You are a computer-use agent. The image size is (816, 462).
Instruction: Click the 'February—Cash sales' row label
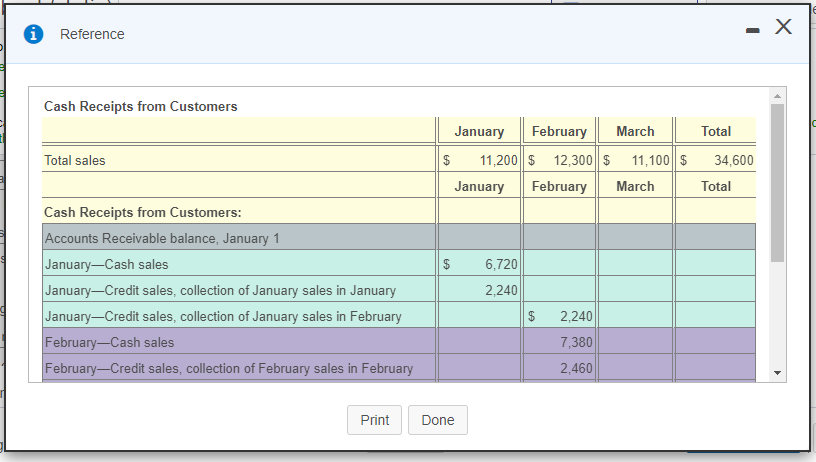tap(109, 342)
